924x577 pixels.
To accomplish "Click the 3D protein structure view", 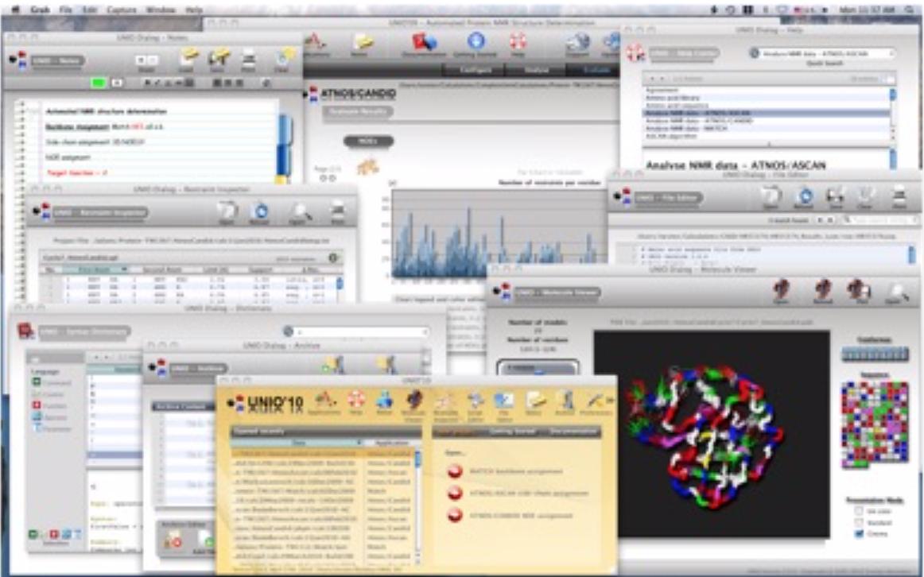I will (x=712, y=434).
